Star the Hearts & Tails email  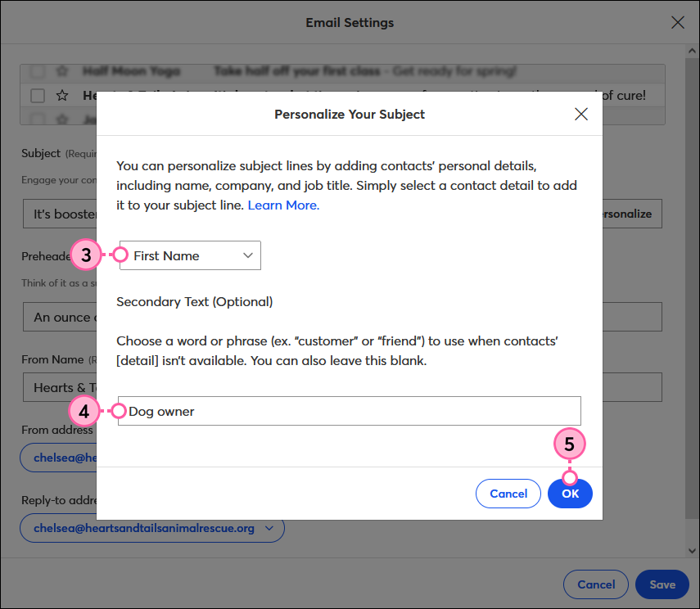pyautogui.click(x=61, y=96)
